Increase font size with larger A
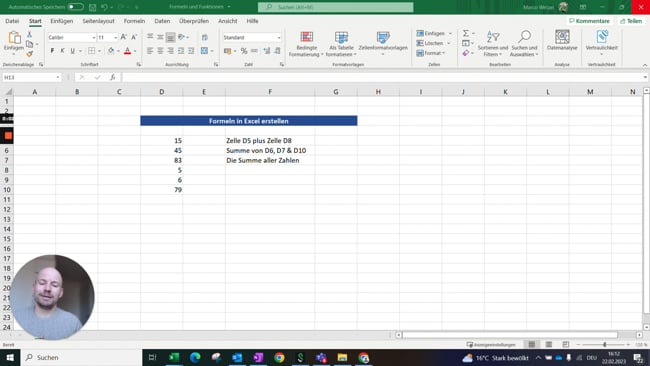Image resolution: width=650 pixels, height=366 pixels. (124, 37)
